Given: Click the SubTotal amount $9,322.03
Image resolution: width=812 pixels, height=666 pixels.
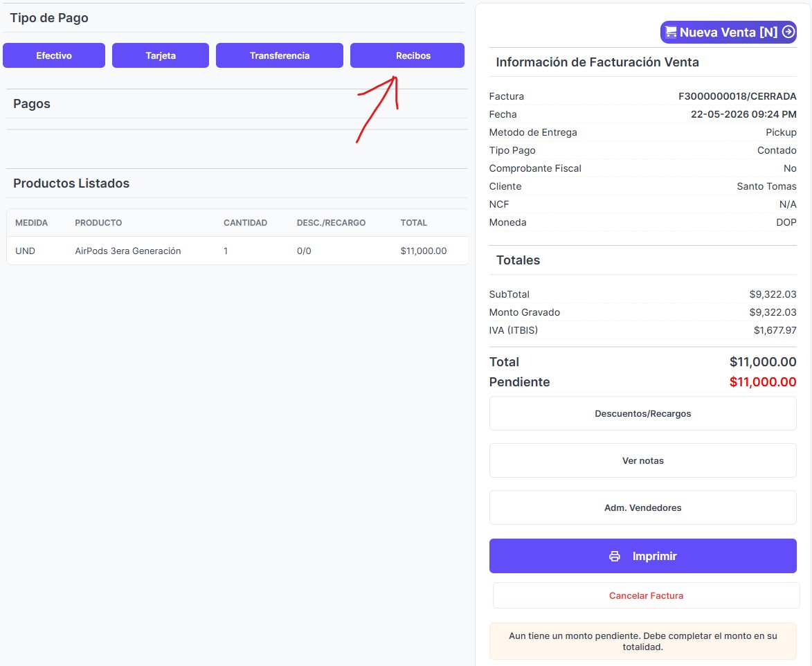Looking at the screenshot, I should coord(773,294).
